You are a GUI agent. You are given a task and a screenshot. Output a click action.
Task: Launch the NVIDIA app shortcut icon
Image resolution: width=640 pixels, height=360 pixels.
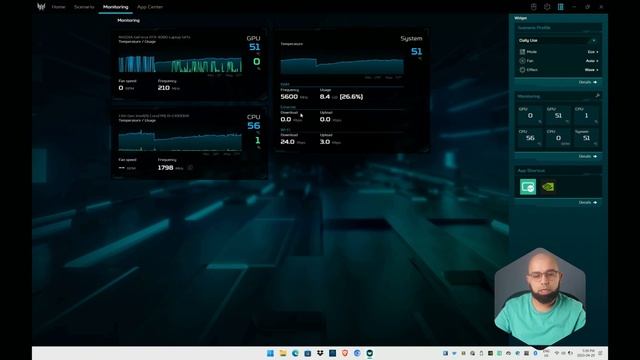[548, 187]
